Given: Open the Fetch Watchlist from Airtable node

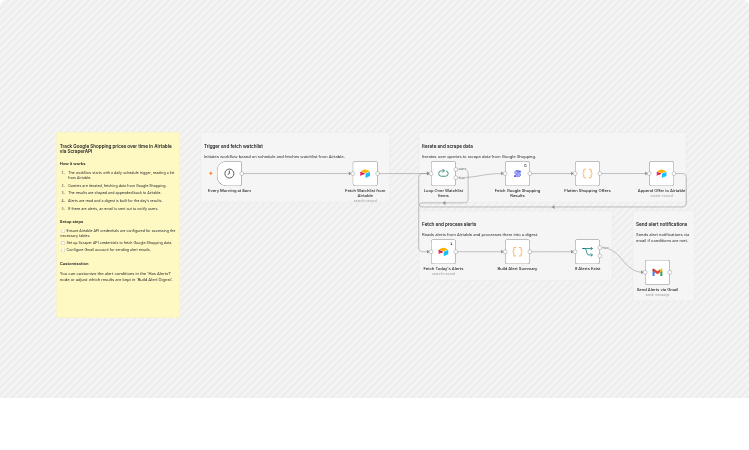Looking at the screenshot, I should click(365, 173).
